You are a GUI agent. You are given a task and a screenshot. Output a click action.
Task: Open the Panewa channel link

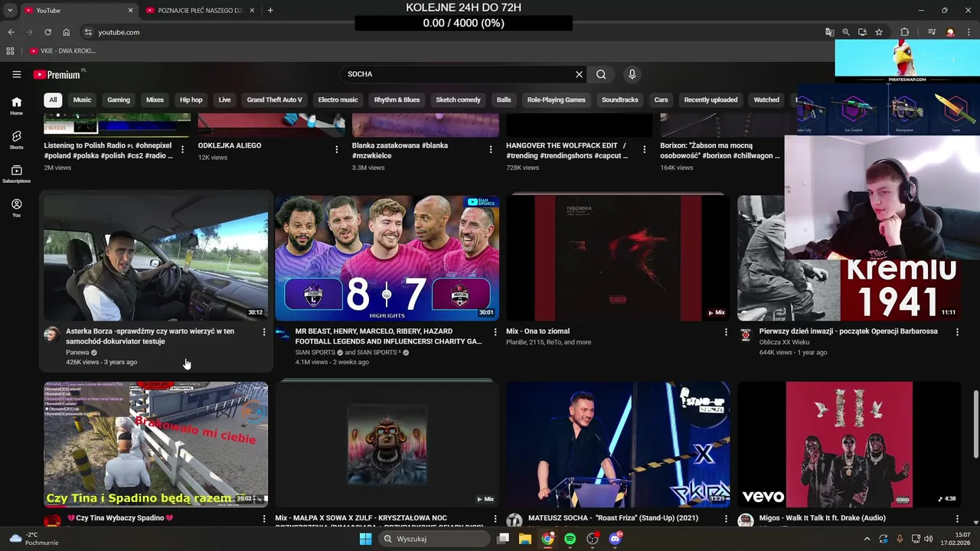tap(77, 353)
